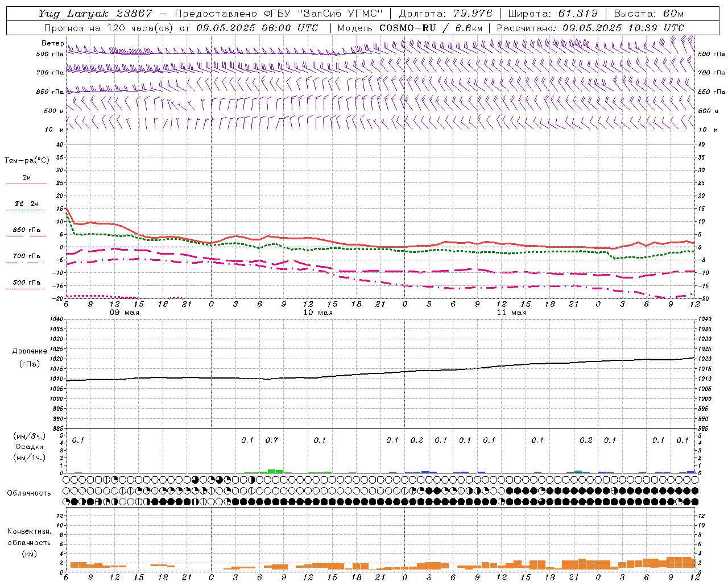Click the Высота: 60м header entry
Screen dimensions: 728x582
648,14
